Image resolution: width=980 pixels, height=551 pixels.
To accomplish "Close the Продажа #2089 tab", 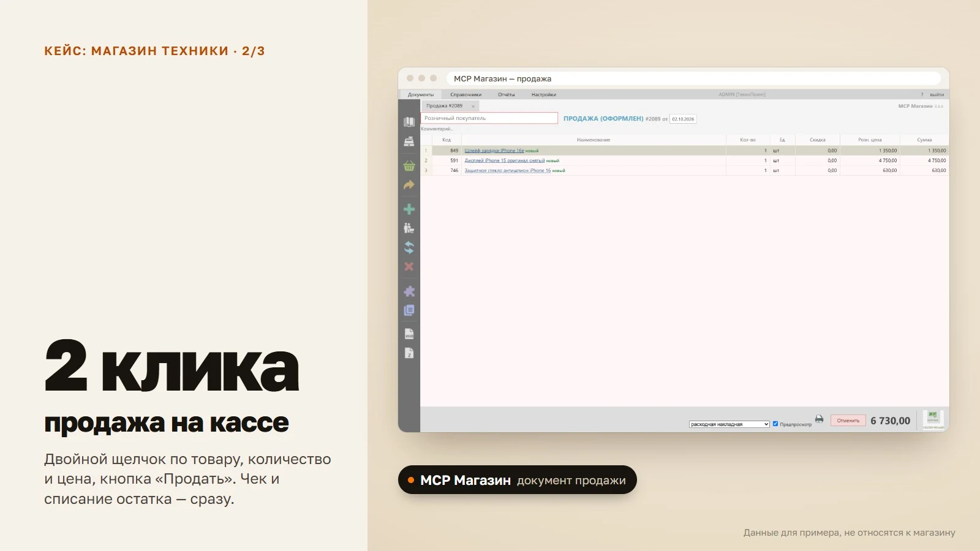I will click(x=473, y=107).
